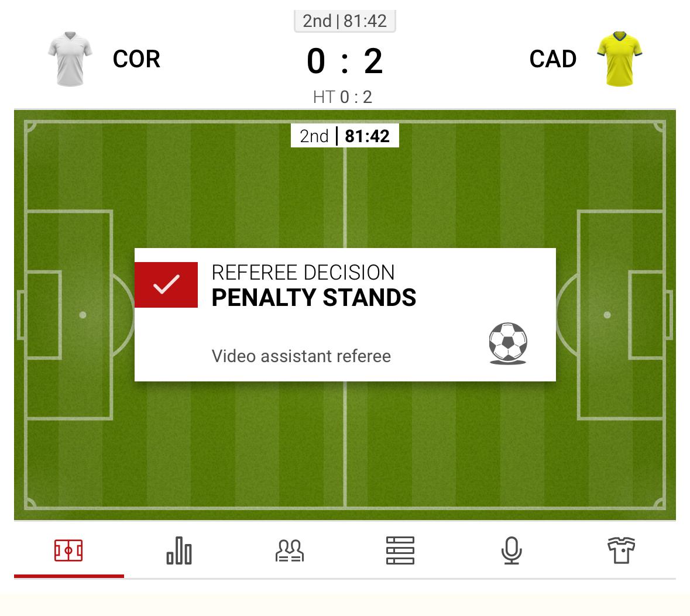690x616 pixels.
Task: Click the 0 : 2 match score
Action: coord(345,61)
